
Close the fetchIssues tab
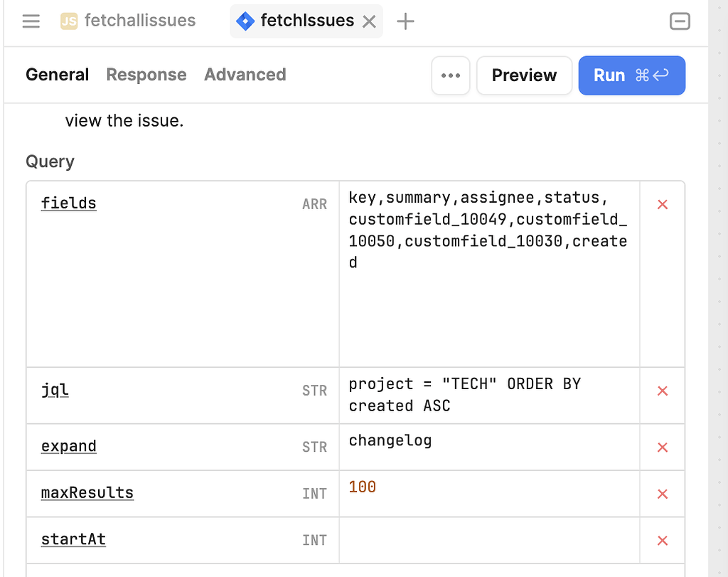point(369,21)
